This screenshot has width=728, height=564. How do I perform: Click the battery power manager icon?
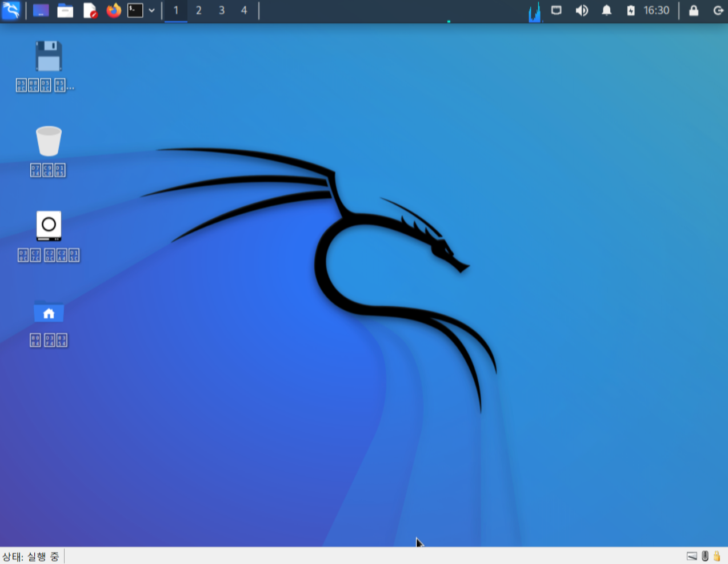click(631, 10)
